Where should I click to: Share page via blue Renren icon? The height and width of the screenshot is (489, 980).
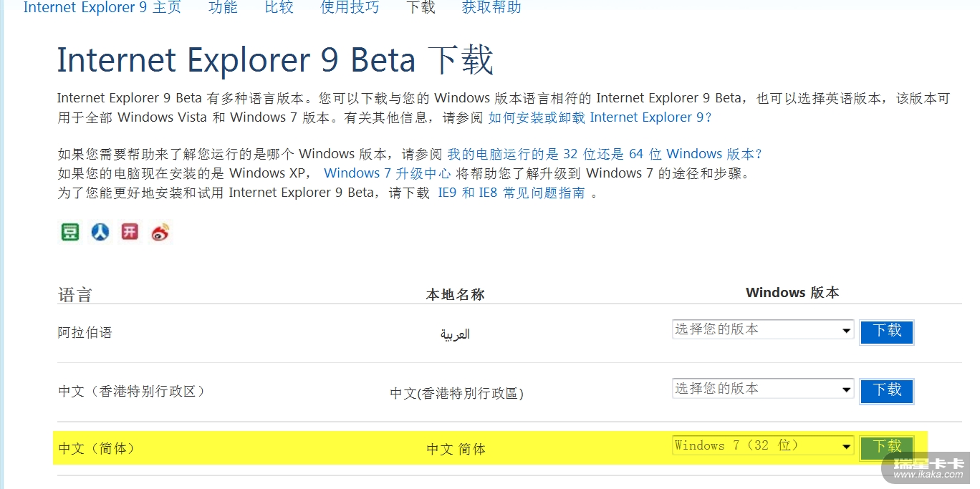click(100, 232)
